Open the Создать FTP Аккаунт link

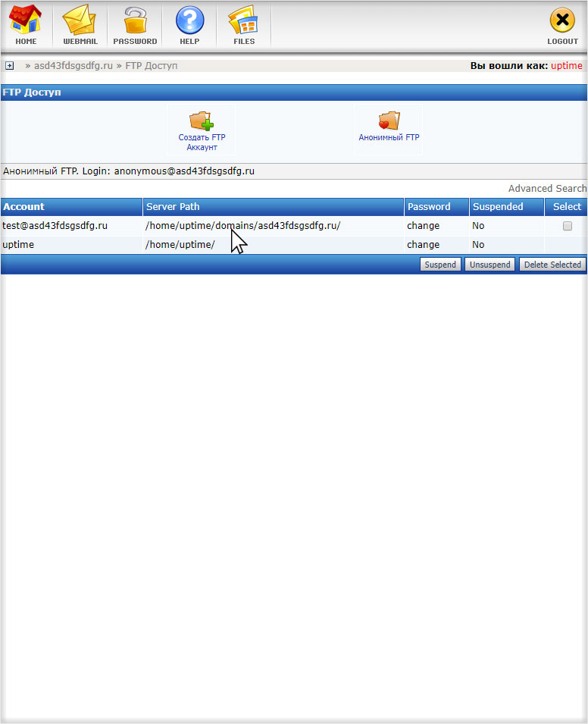click(x=202, y=143)
